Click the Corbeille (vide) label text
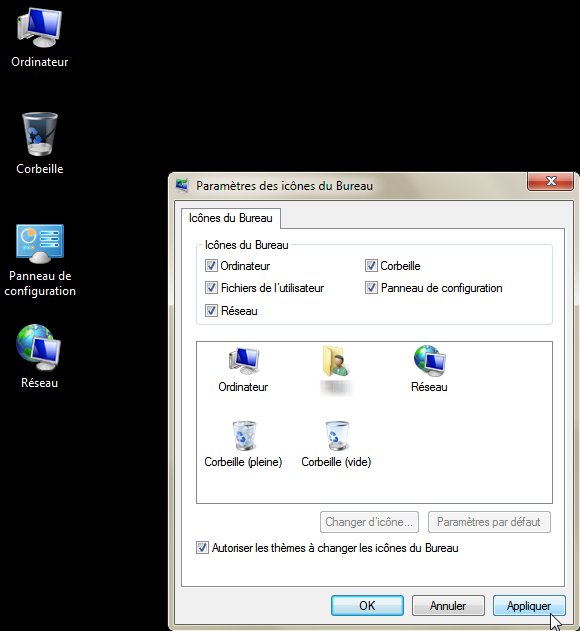Screen dimensions: 580x631 (336, 462)
